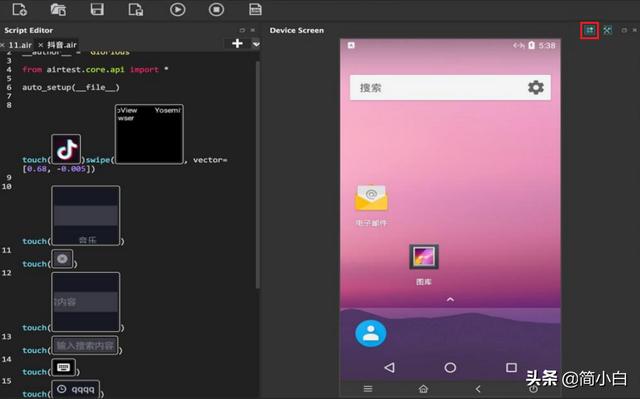Click the Script Editor panel title
Screen dimensions: 640x399
[x=29, y=30]
